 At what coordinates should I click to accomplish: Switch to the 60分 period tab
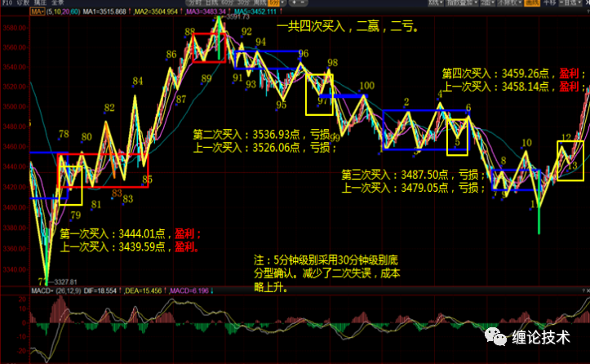227,2
